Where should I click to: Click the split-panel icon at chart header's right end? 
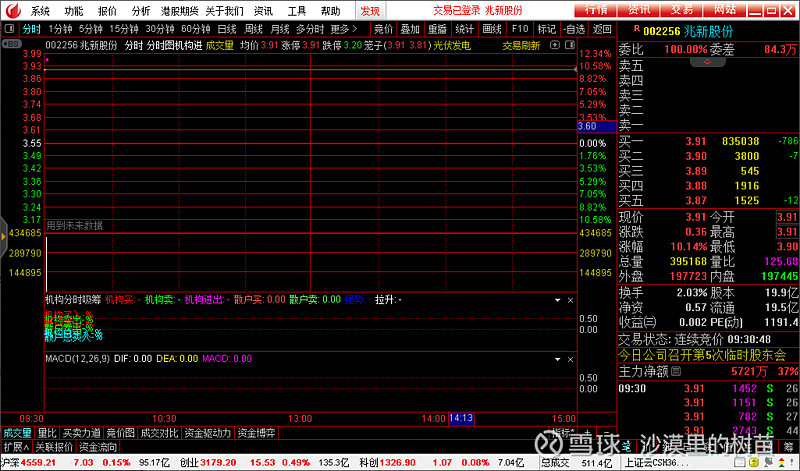click(x=570, y=45)
